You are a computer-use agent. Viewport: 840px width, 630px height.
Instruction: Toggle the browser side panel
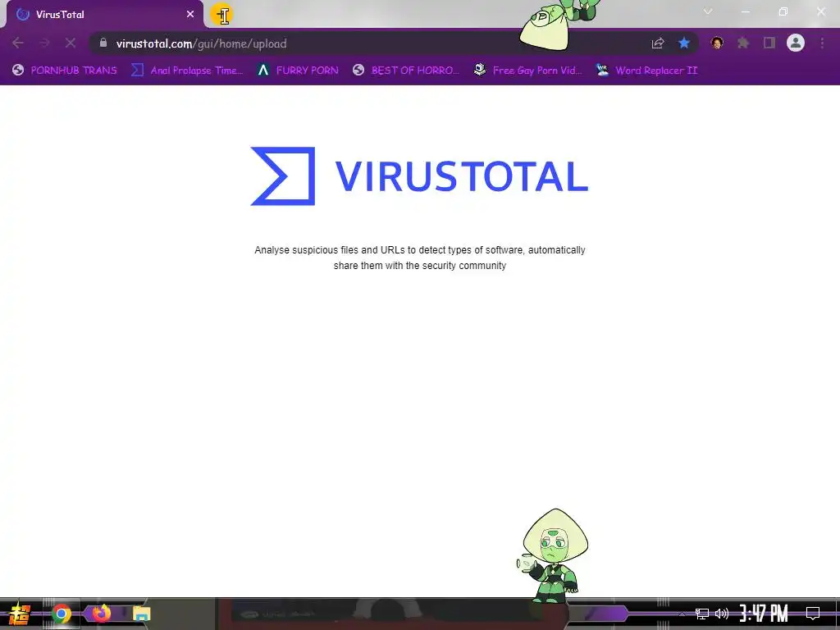coord(769,43)
